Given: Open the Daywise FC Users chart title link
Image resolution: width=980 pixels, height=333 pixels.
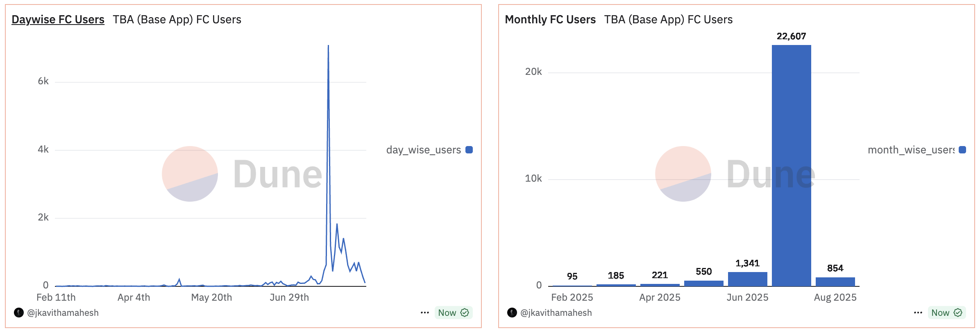Looking at the screenshot, I should coord(58,20).
